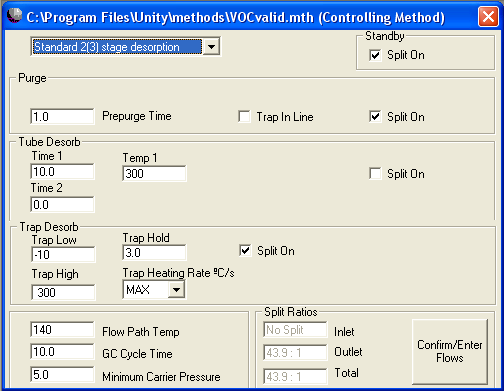Toggle Split On in Purge section

click(375, 117)
